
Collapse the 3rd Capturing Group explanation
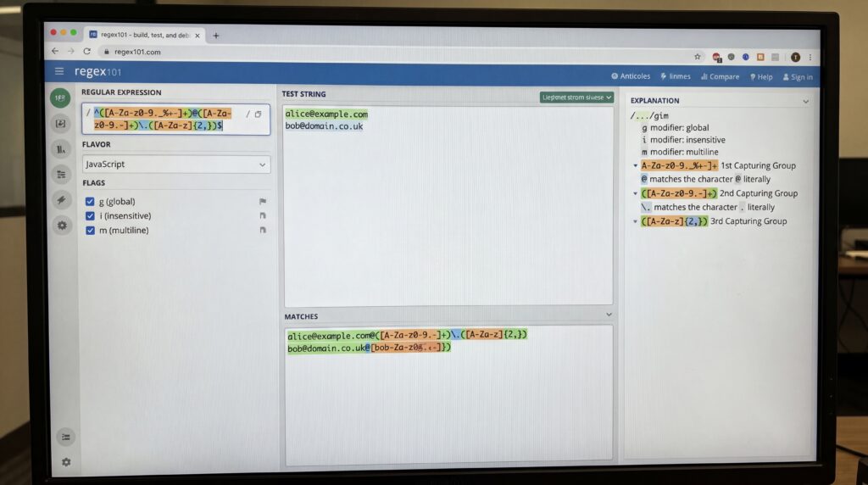pyautogui.click(x=636, y=221)
